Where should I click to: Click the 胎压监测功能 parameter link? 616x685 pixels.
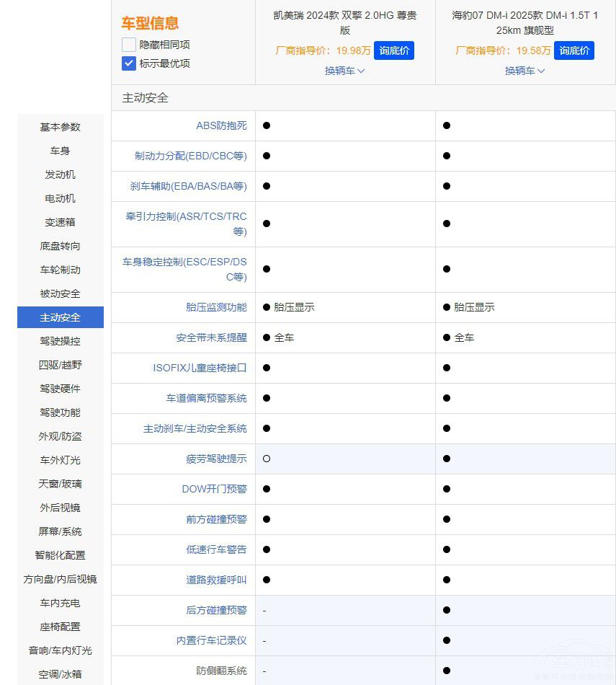pyautogui.click(x=216, y=307)
